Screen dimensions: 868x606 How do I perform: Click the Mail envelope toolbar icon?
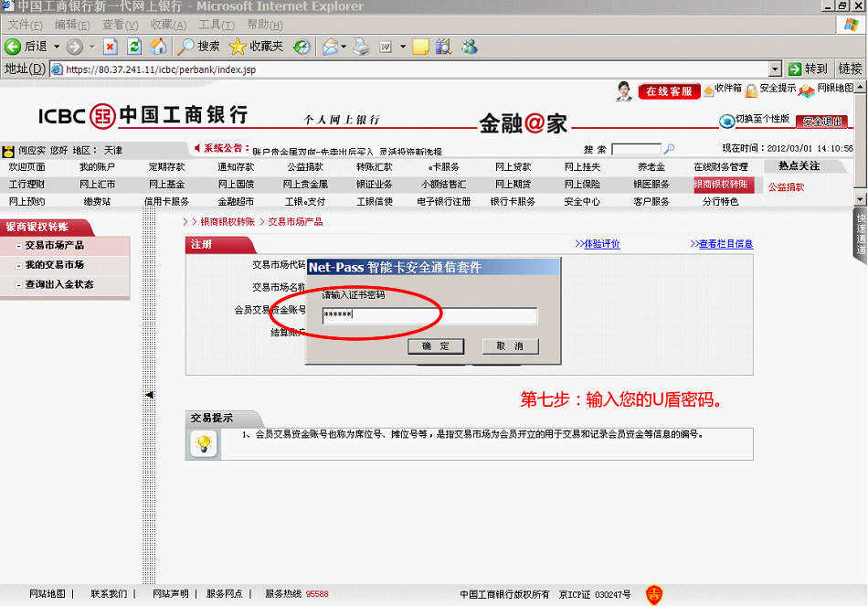click(330, 47)
